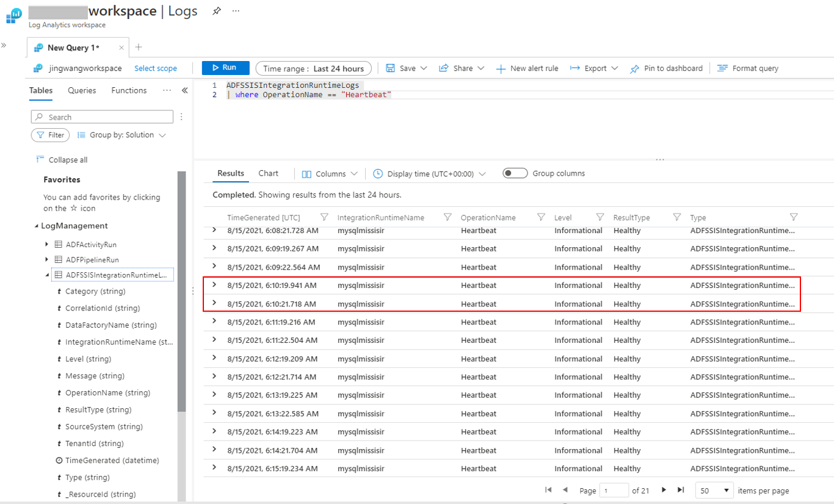Open the Time range dropdown
The width and height of the screenshot is (834, 504).
point(313,68)
